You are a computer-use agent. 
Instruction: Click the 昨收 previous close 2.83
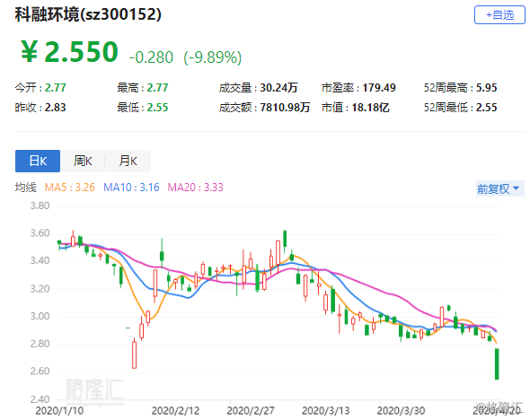[56, 108]
